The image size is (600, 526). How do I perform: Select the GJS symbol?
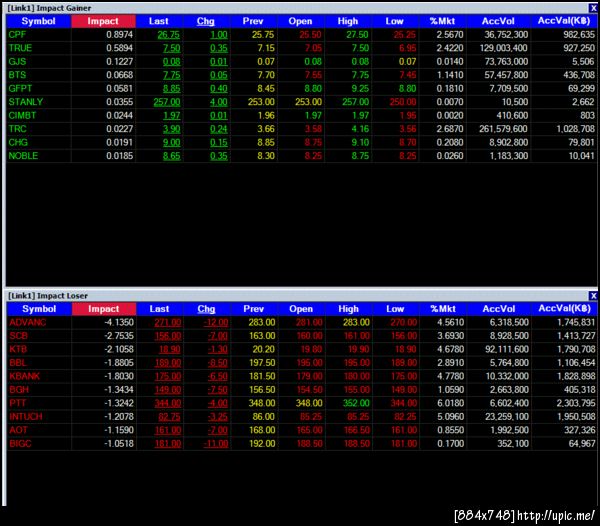(x=17, y=62)
